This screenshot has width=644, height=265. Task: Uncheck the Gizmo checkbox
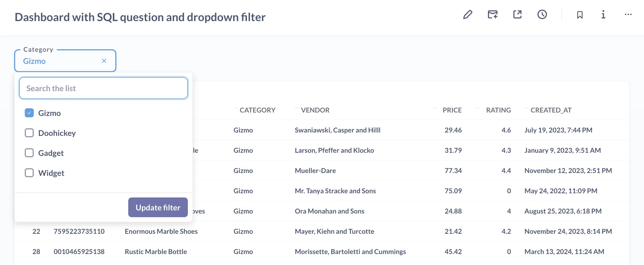point(29,113)
